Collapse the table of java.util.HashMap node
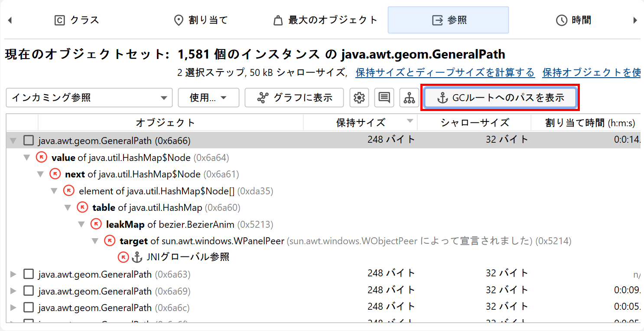Screen dimensions: 644x331 pyautogui.click(x=68, y=208)
